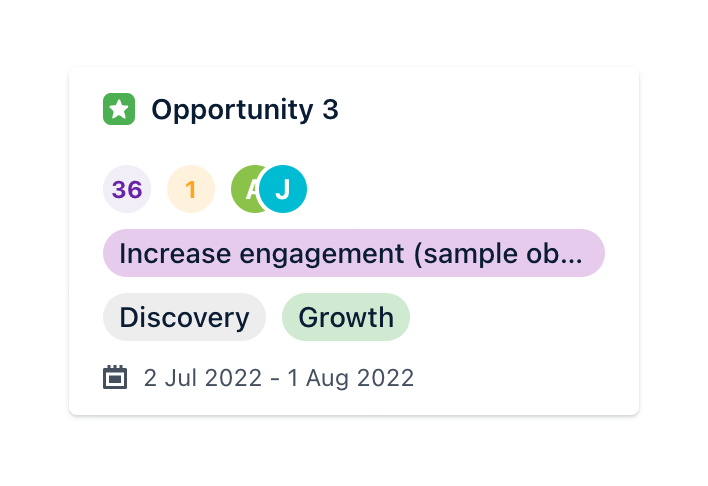
Task: Click the dash between the two dates
Action: [274, 378]
